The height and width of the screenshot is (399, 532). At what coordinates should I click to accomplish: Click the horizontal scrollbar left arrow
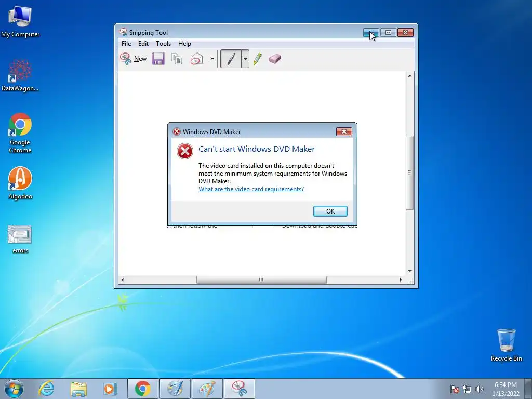[x=123, y=280]
